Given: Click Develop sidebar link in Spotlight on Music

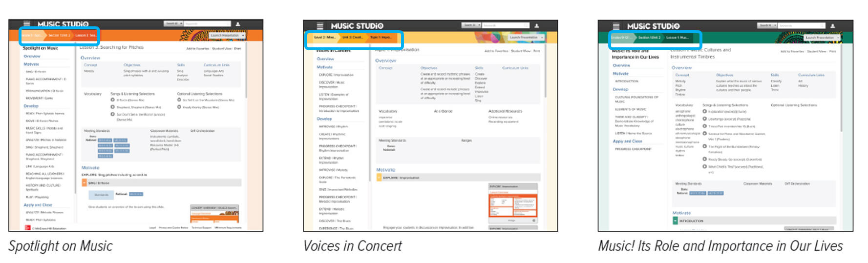Looking at the screenshot, I should tap(31, 105).
